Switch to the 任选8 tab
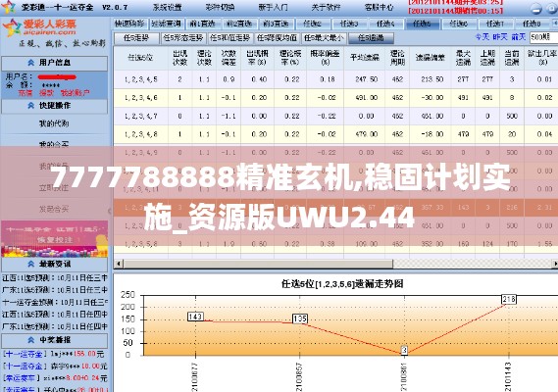 pyautogui.click(x=533, y=24)
